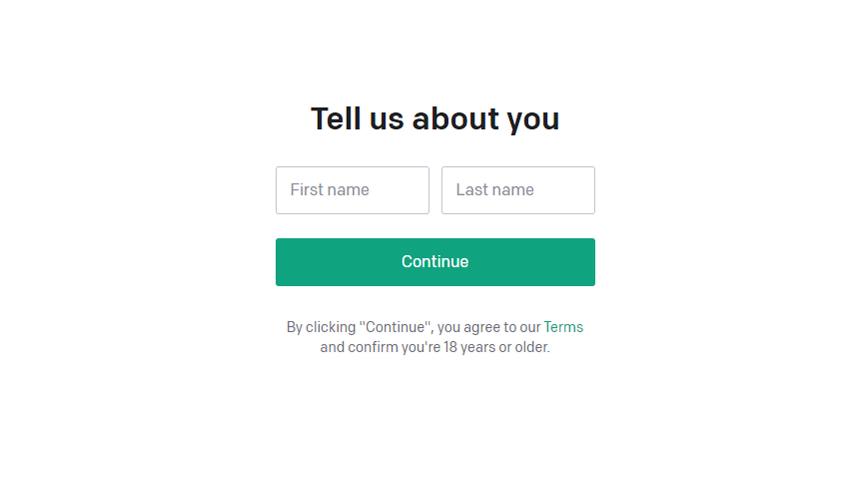This screenshot has height=488, width=868.
Task: Focus the text box labeled First name
Action: coord(352,190)
